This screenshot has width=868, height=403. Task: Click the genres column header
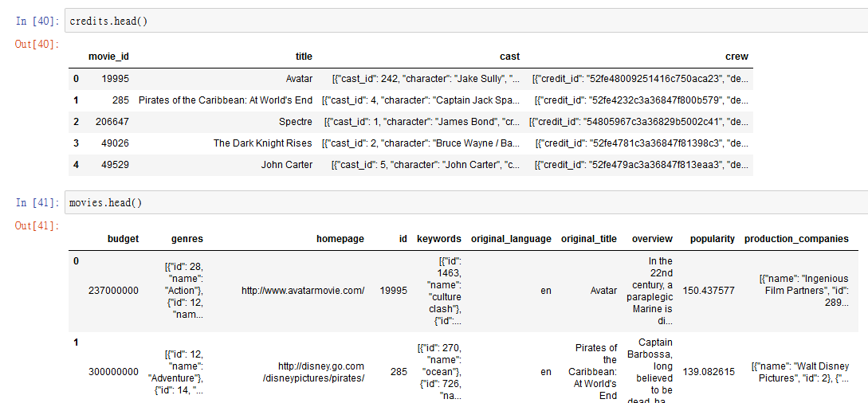(x=187, y=239)
